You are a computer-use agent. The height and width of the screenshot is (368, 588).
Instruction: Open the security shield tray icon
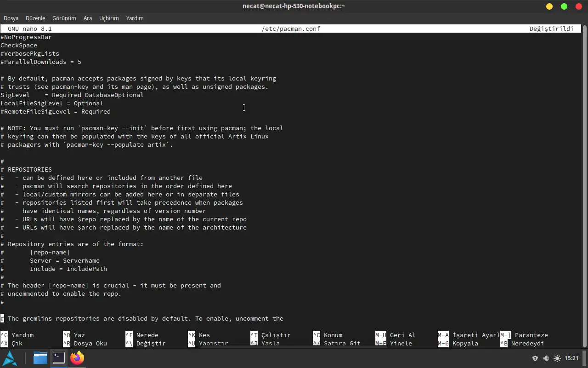point(535,358)
